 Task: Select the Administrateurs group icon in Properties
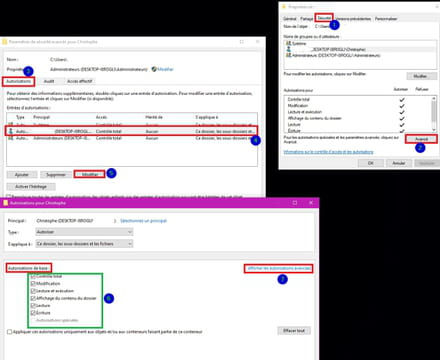tap(289, 55)
